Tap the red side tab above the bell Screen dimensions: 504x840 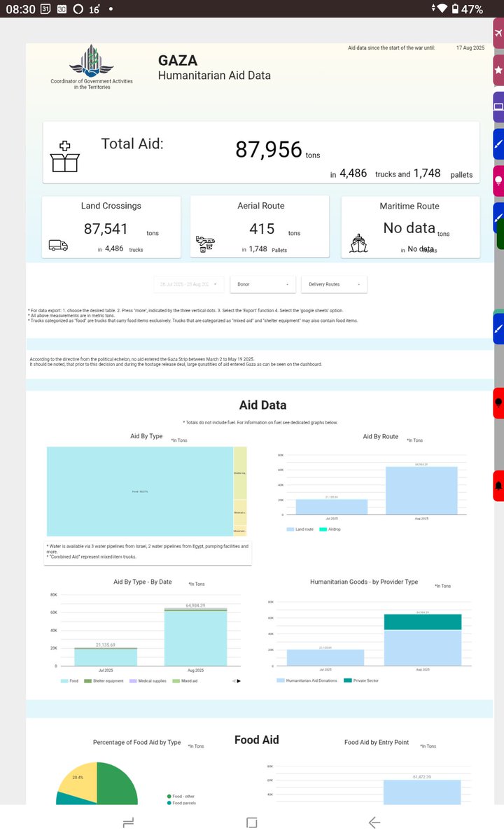(498, 402)
